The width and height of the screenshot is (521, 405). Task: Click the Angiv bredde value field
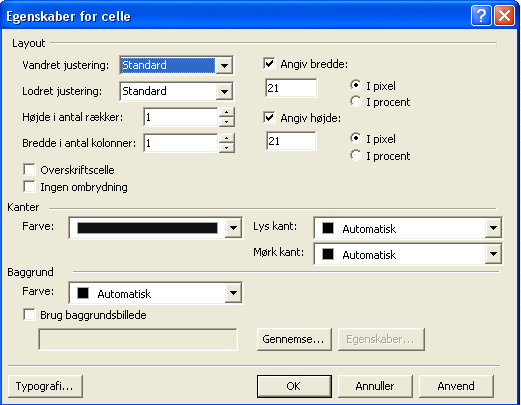(291, 88)
